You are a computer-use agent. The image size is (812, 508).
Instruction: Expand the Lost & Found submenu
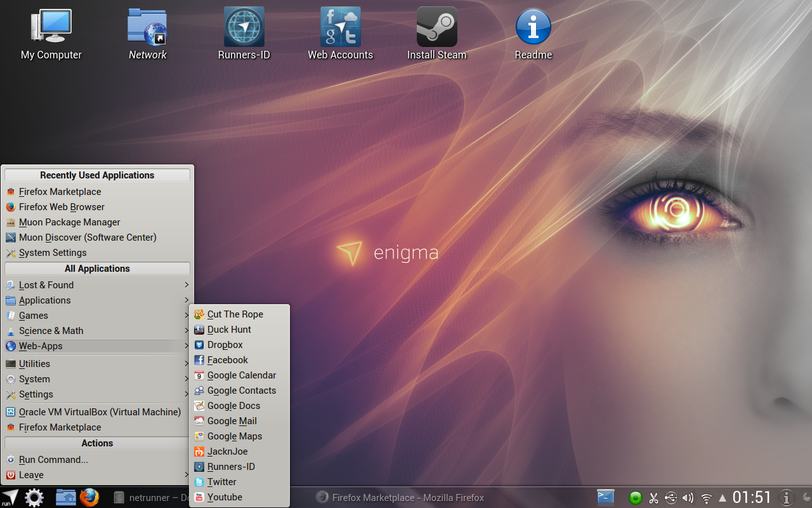97,285
